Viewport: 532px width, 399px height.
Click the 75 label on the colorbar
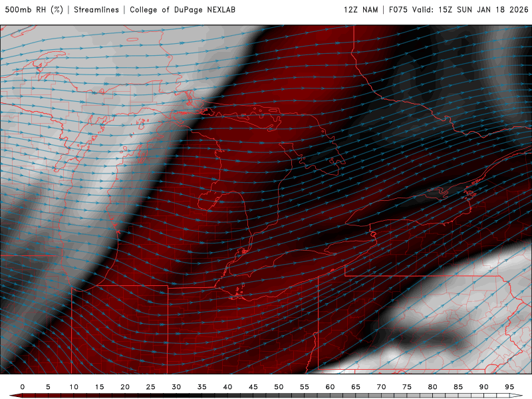click(x=407, y=387)
